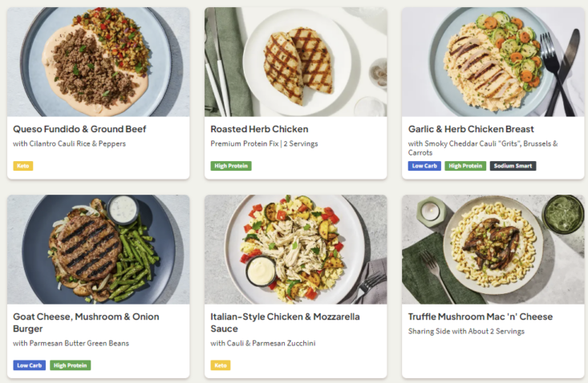The image size is (588, 383).
Task: View the Truffle Mushroom Mac 'n' Cheese image
Action: 493,249
